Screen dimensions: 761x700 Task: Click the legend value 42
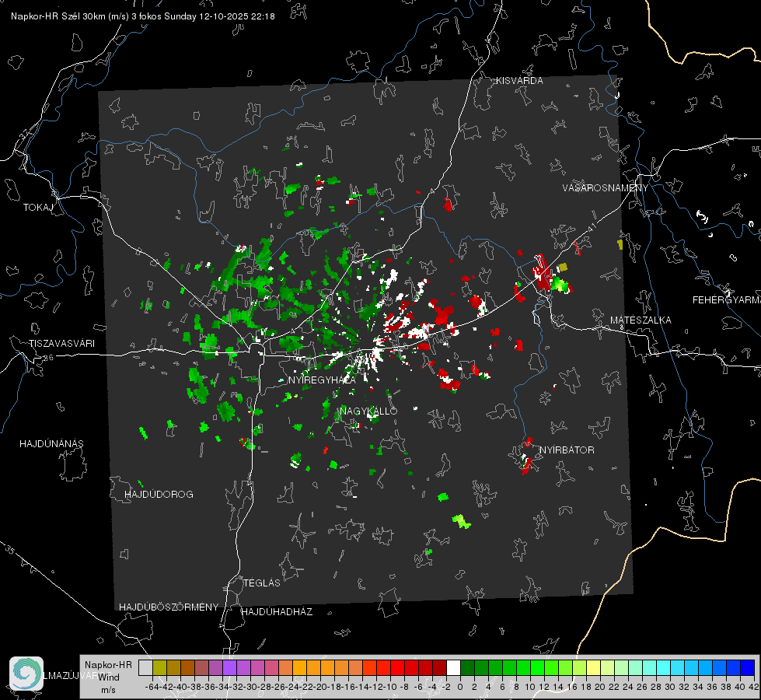click(754, 687)
